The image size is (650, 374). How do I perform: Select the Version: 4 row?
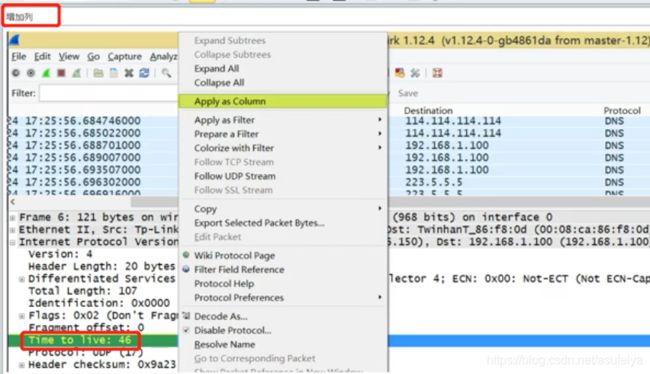pyautogui.click(x=60, y=254)
